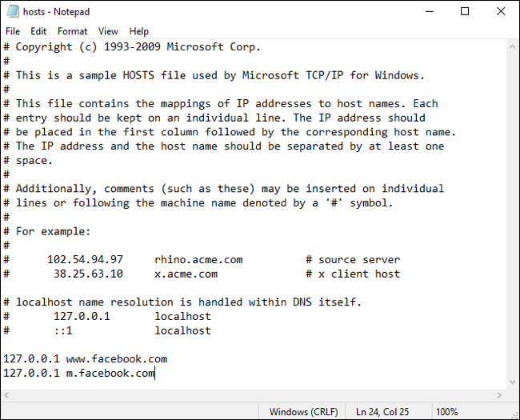Place cursor at end of m.facebook.com line
Screen dimensions: 520x420
[x=154, y=373]
